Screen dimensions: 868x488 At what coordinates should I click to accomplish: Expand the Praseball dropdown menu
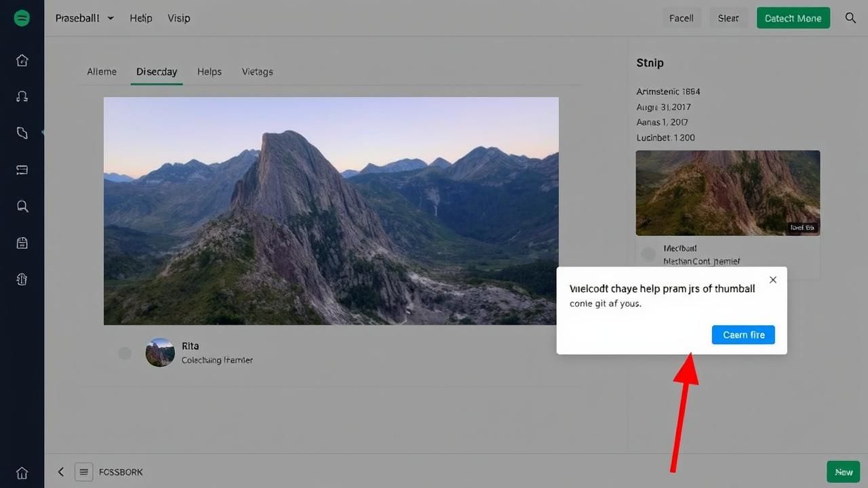84,18
